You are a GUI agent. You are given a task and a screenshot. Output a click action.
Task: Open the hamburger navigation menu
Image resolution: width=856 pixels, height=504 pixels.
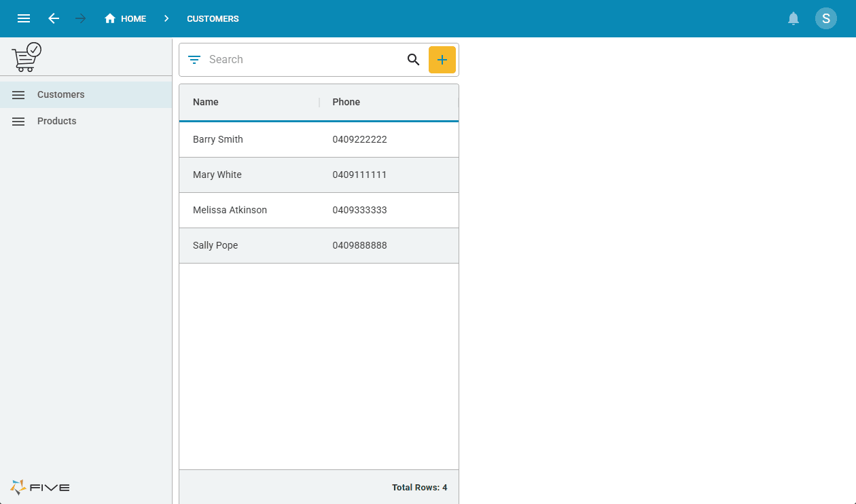pyautogui.click(x=24, y=18)
